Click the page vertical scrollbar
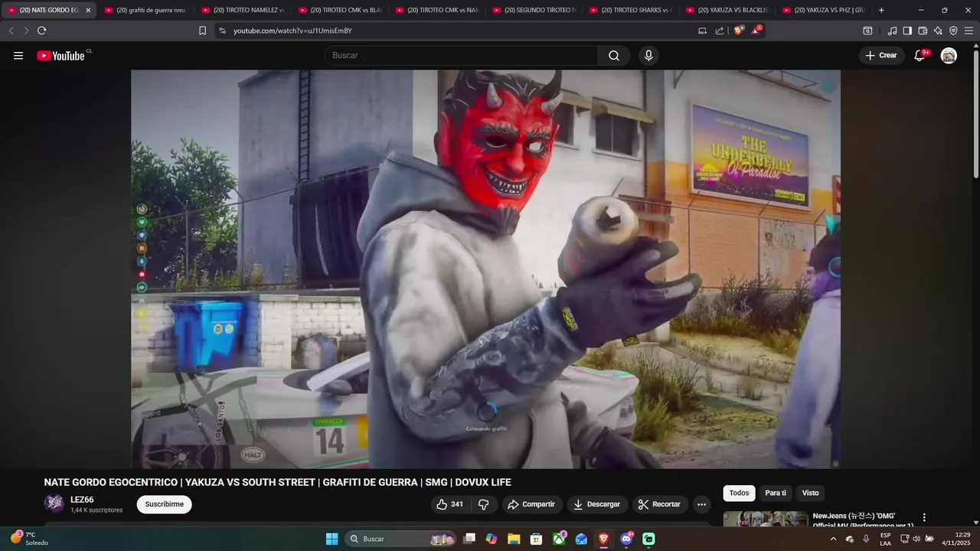This screenshot has height=551, width=980. click(975, 115)
